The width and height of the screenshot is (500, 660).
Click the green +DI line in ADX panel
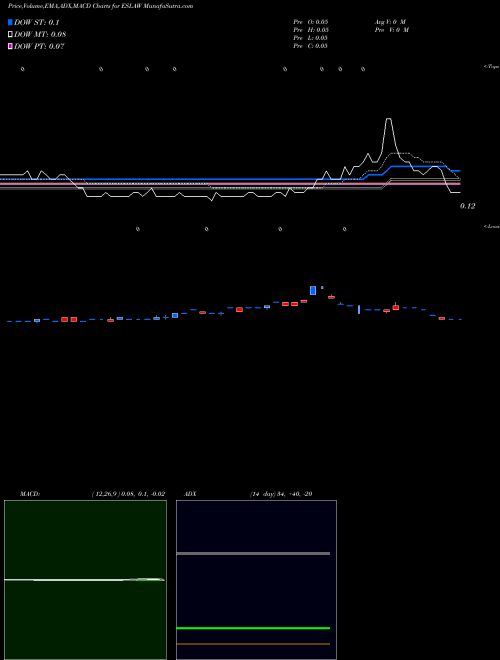point(253,628)
